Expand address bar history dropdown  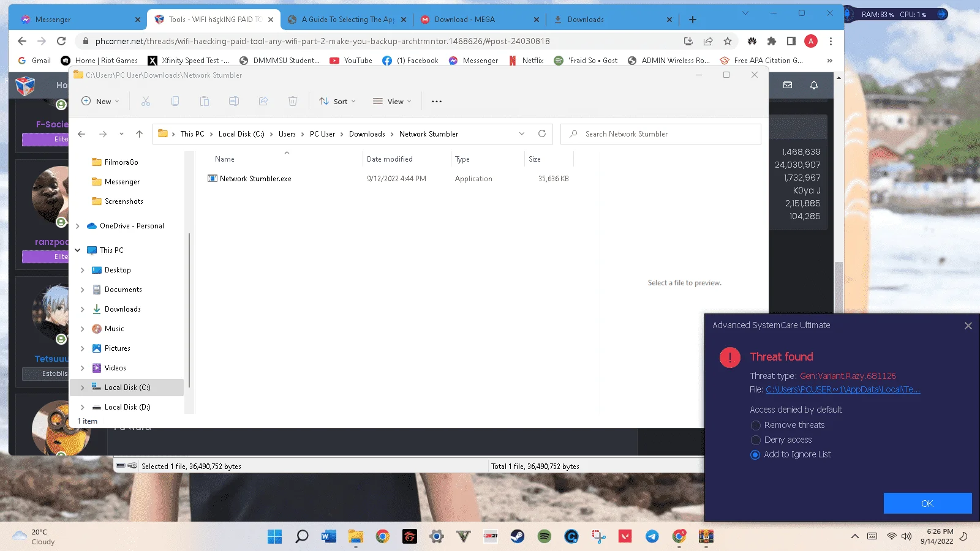pos(522,134)
